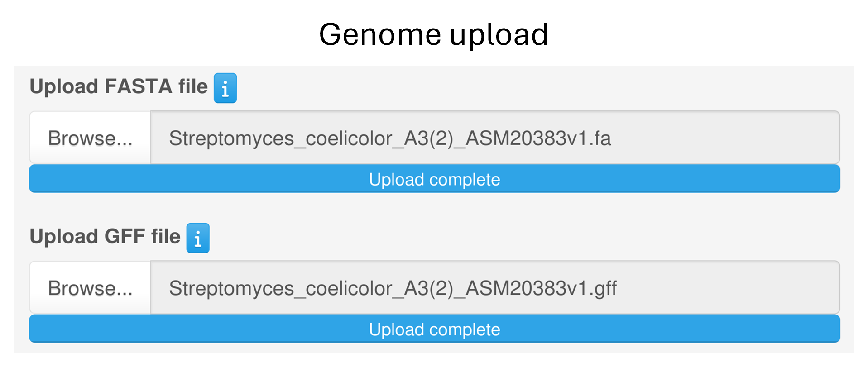Focus the selected .gff file name box

(x=494, y=288)
